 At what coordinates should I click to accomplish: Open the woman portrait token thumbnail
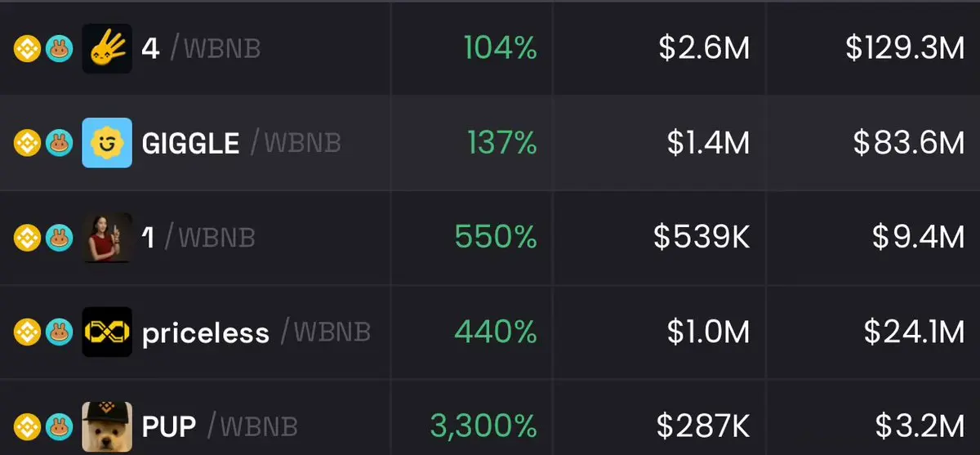pos(107,238)
